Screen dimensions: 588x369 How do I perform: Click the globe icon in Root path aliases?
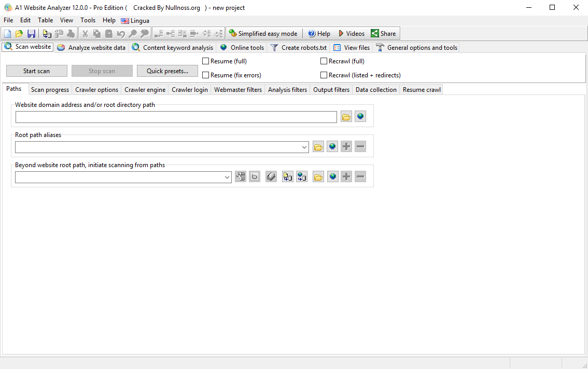(332, 147)
